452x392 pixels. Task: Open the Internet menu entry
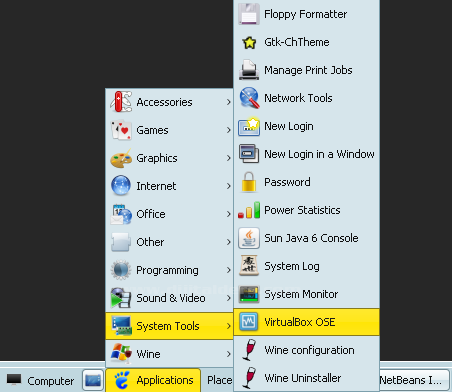pyautogui.click(x=169, y=186)
